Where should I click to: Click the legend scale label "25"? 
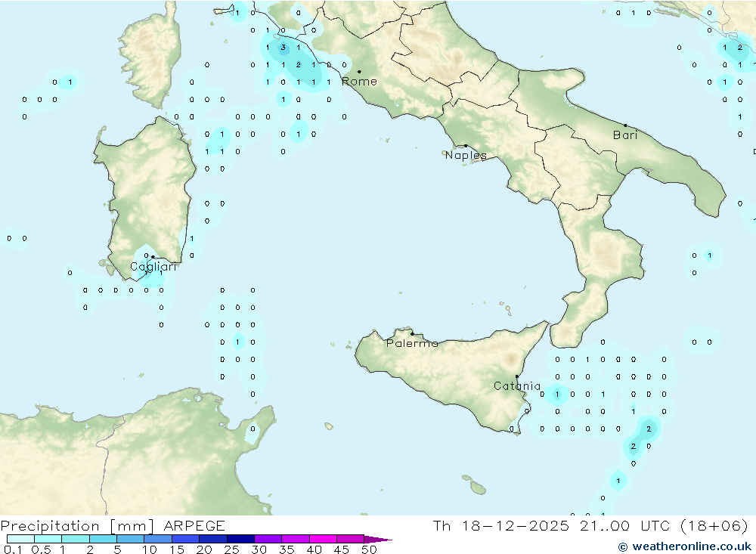(231, 549)
